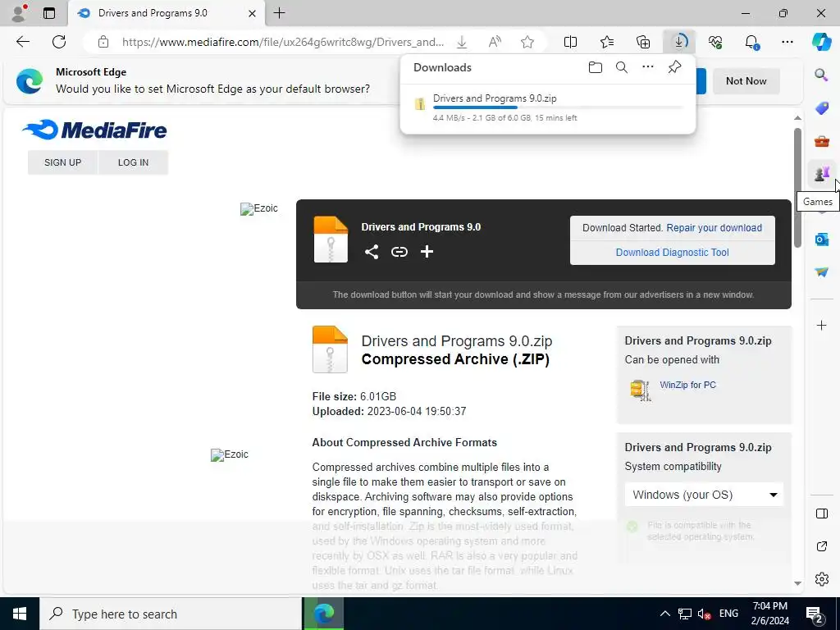Click SIGN UP on MediaFire
Screen dimensions: 840x630
(x=62, y=162)
